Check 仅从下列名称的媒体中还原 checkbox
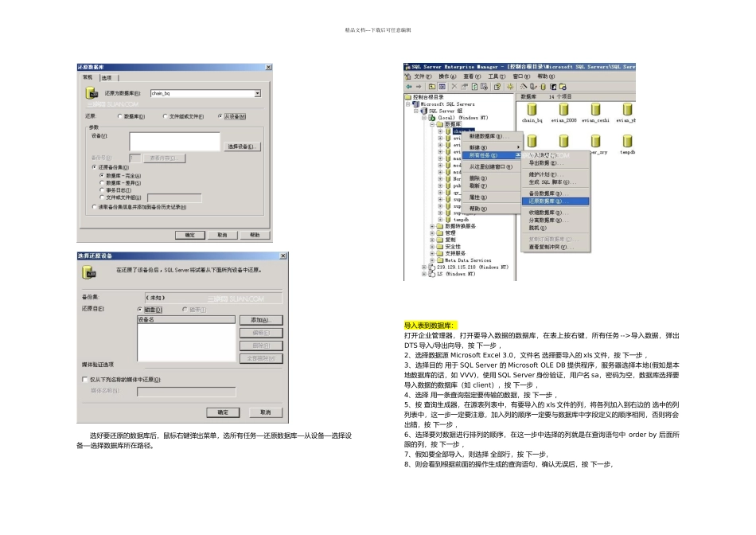 pyautogui.click(x=85, y=379)
